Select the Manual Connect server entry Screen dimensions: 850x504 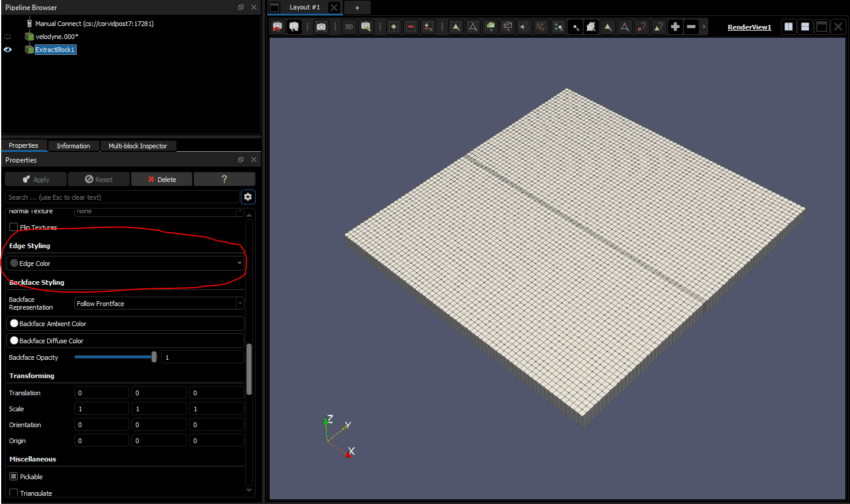click(94, 24)
